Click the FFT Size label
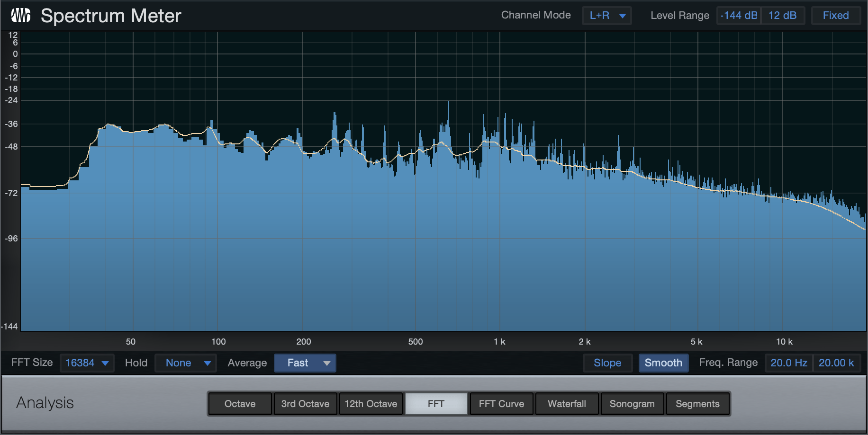This screenshot has height=435, width=868. coord(32,363)
